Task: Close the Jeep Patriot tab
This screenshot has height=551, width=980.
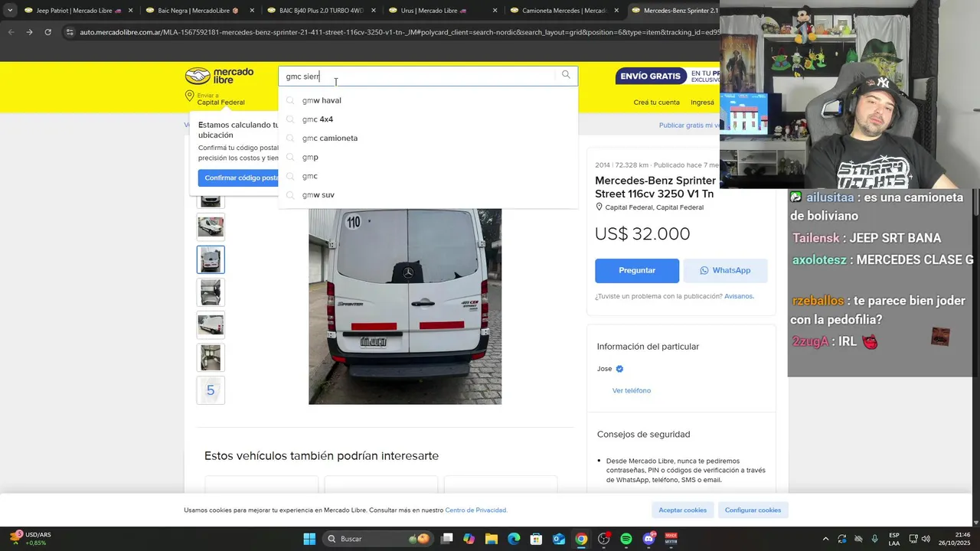Action: tap(130, 11)
